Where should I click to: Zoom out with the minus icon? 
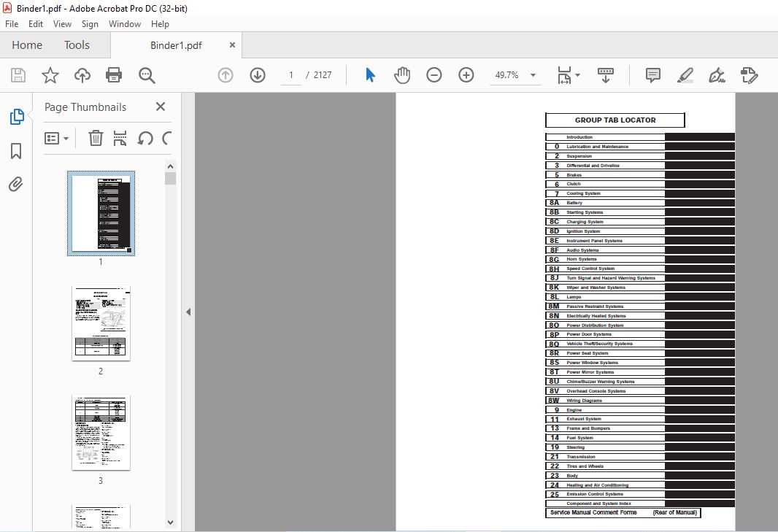tap(434, 75)
